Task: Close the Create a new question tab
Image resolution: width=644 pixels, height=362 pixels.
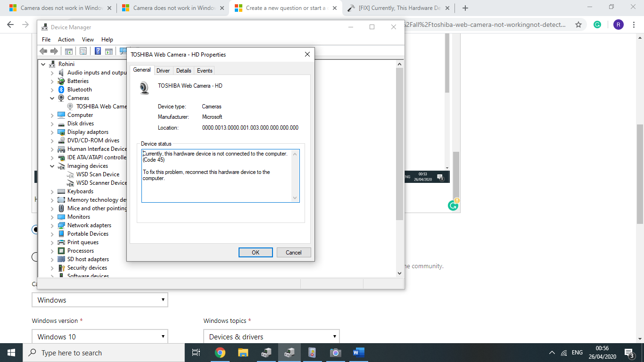Action: (x=334, y=8)
